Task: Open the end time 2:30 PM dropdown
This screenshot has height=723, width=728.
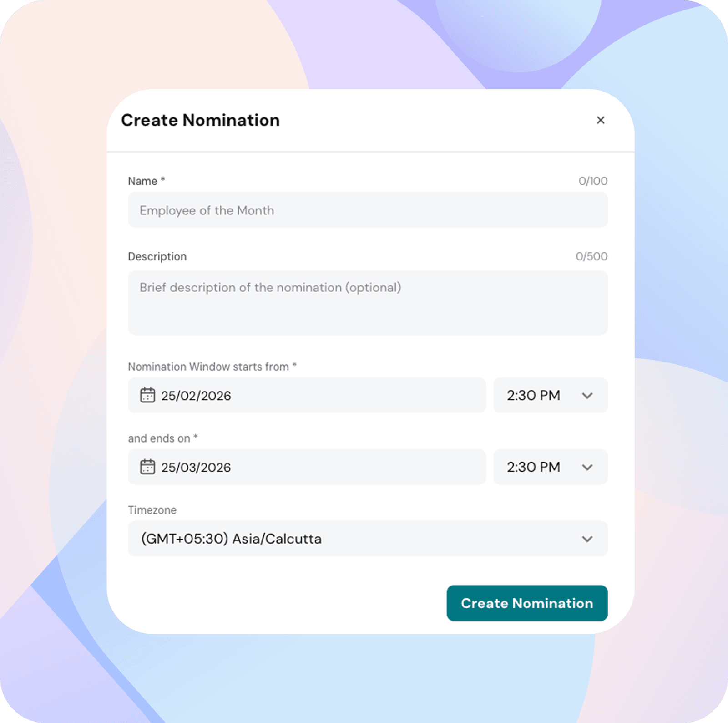Action: [x=534, y=468]
